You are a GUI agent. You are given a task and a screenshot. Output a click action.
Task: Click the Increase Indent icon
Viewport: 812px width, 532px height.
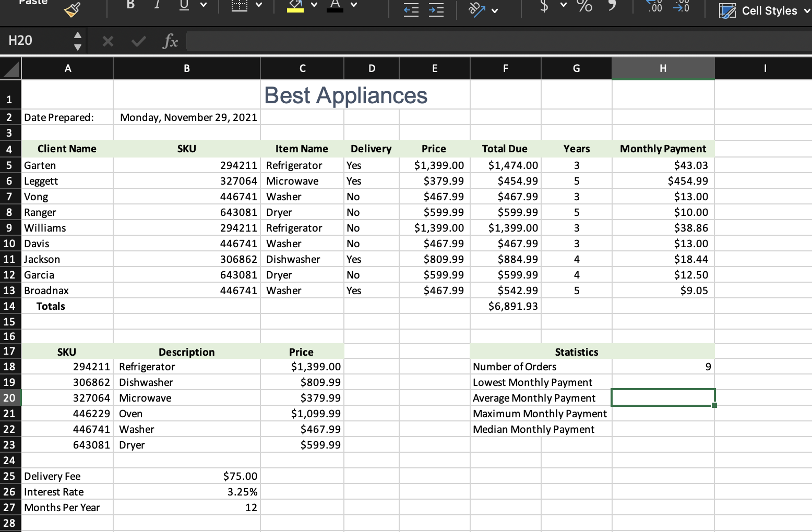[436, 10]
